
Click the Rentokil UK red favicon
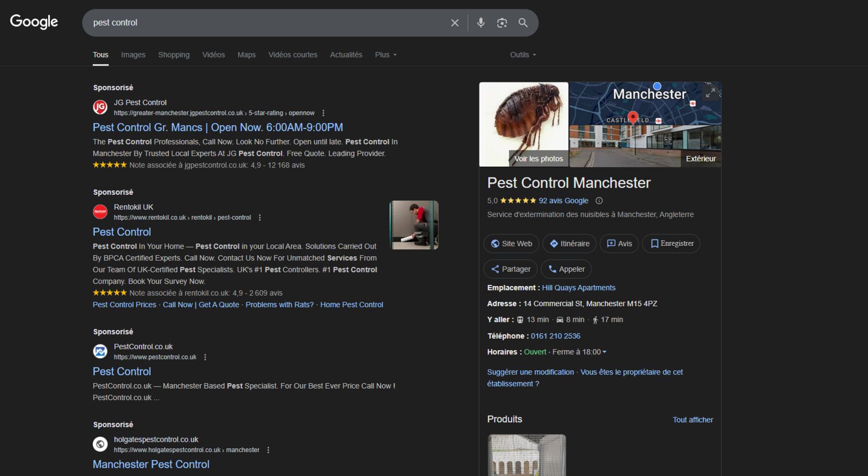tap(100, 212)
